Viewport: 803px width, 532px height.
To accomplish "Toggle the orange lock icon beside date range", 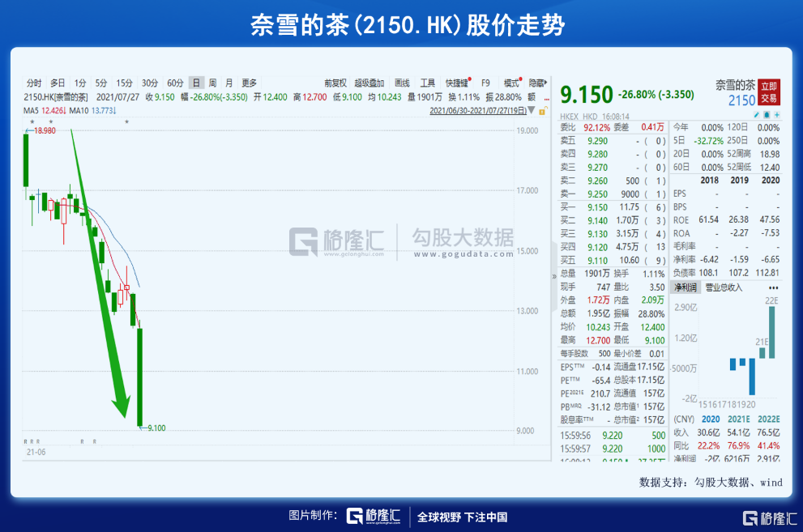I will [542, 110].
